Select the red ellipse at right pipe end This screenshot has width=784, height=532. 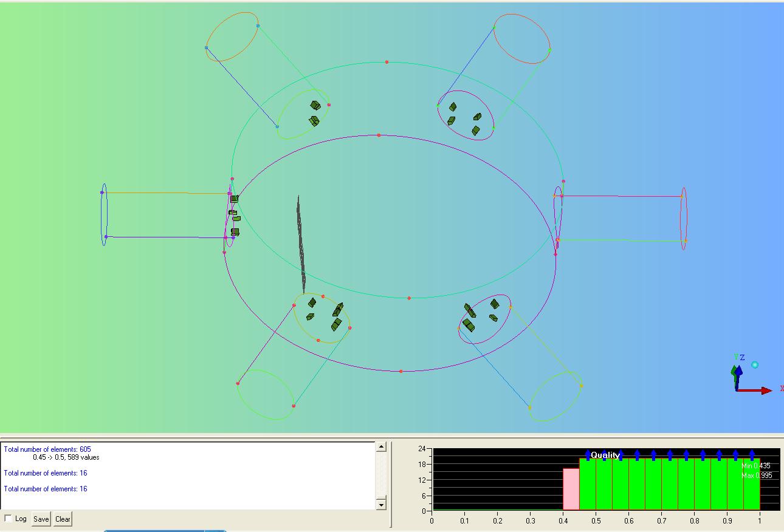[684, 219]
